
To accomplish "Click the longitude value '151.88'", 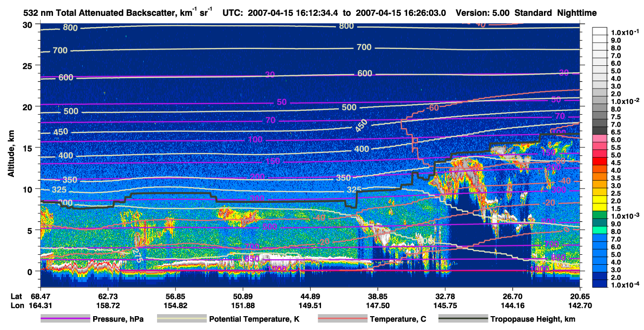I will [x=243, y=305].
